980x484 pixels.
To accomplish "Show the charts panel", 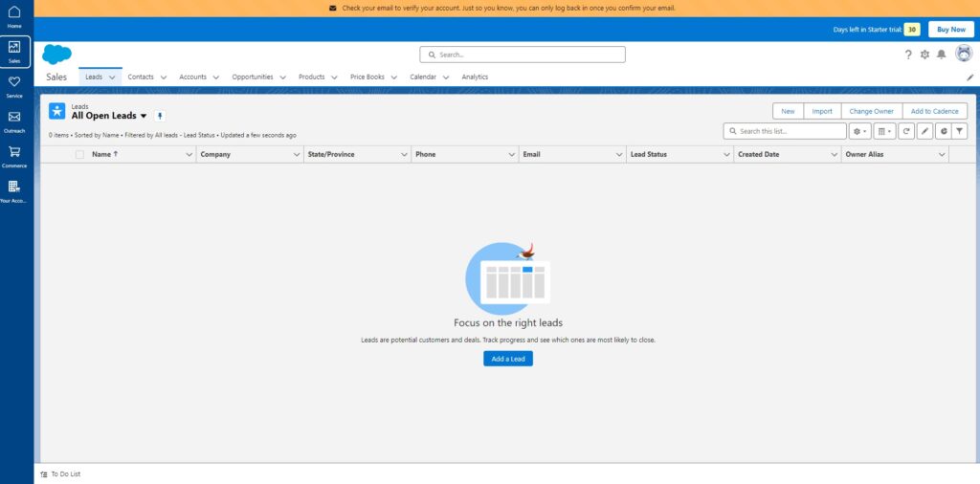I will point(943,131).
